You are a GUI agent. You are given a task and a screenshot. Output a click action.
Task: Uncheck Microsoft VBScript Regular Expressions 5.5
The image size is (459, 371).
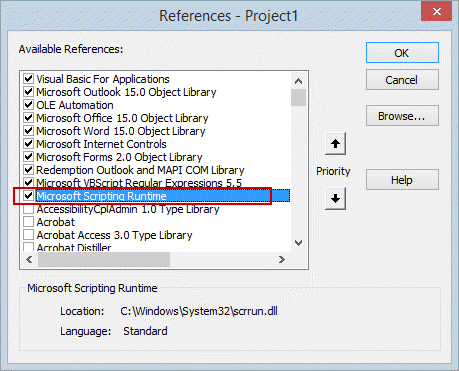[x=28, y=183]
